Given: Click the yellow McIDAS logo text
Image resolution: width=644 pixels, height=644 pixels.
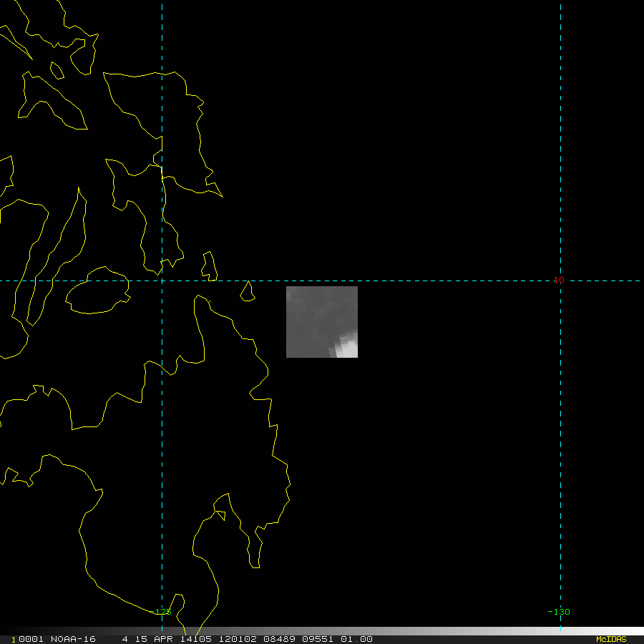Looking at the screenshot, I should click(611, 640).
